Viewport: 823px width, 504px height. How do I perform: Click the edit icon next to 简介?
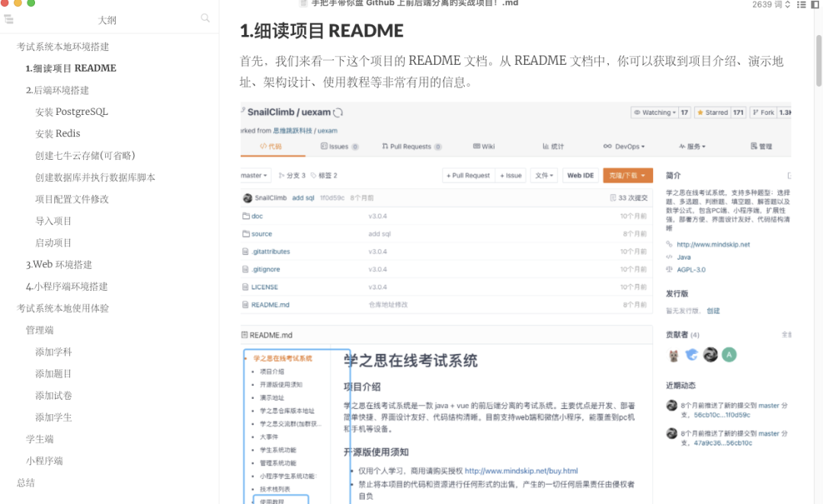(x=789, y=176)
